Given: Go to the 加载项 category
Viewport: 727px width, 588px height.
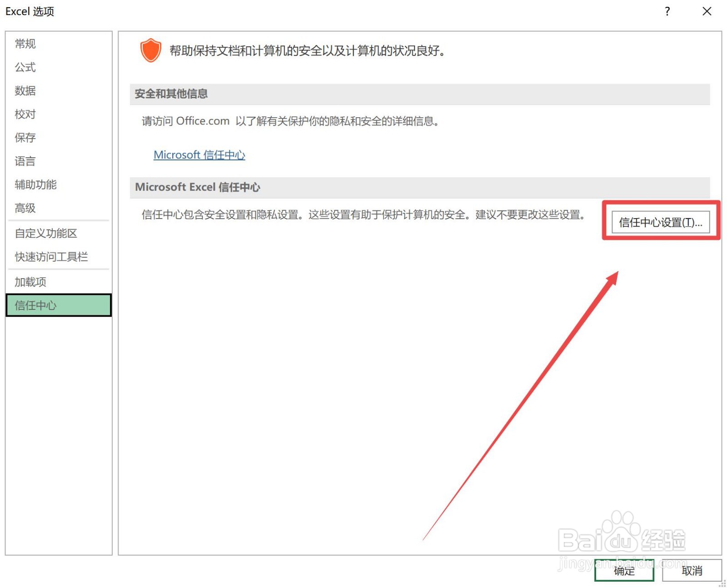Looking at the screenshot, I should pos(58,282).
